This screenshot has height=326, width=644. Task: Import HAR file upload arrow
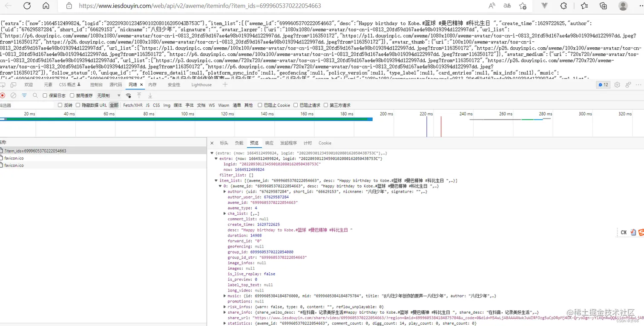tap(139, 95)
